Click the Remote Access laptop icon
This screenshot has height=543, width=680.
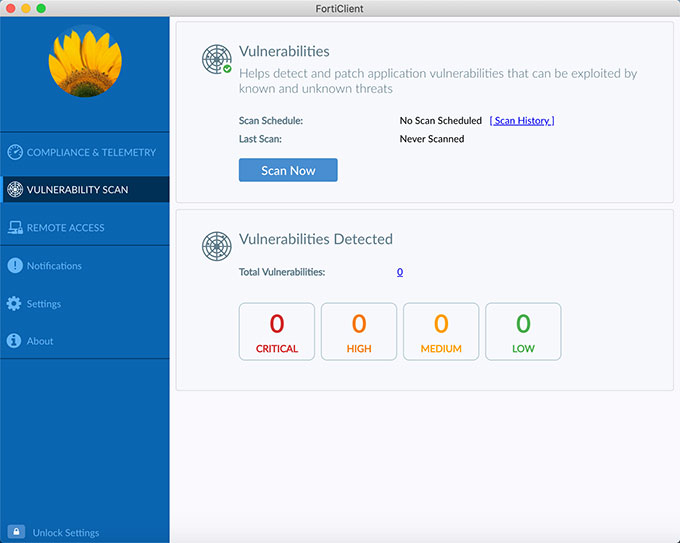pyautogui.click(x=15, y=228)
